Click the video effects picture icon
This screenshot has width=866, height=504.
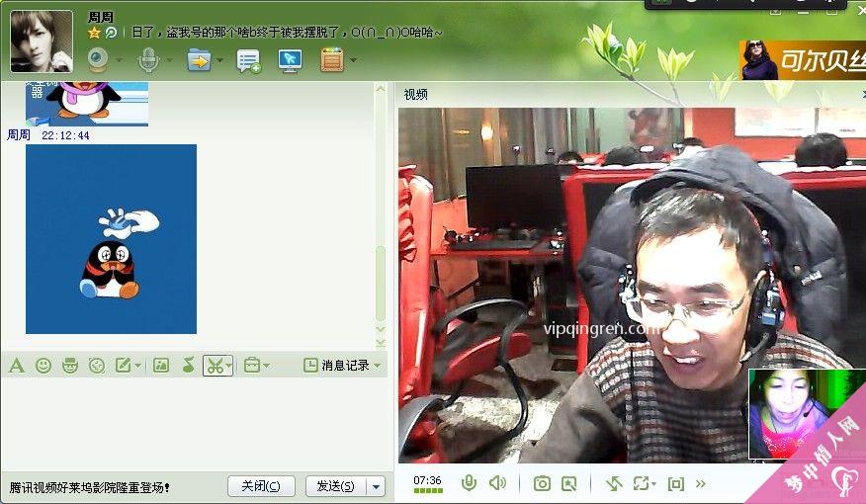click(568, 484)
